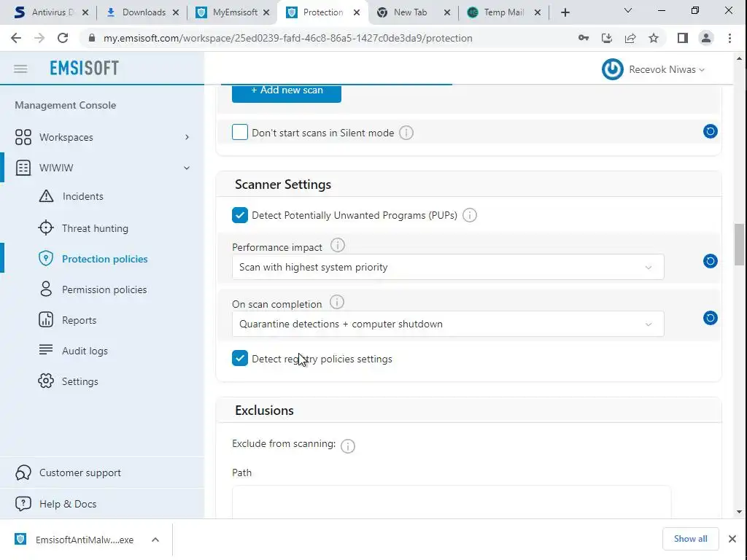
Task: Open the Audit logs menu item
Action: [x=85, y=351]
